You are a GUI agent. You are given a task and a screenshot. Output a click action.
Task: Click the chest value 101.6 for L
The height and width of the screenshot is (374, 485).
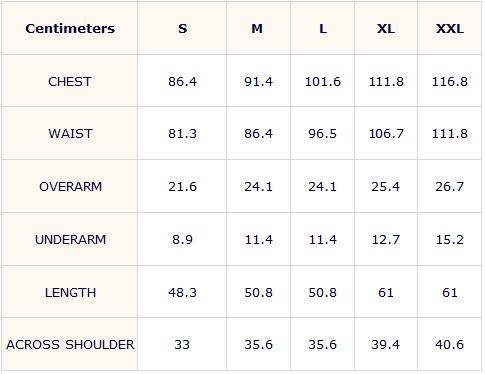point(323,82)
